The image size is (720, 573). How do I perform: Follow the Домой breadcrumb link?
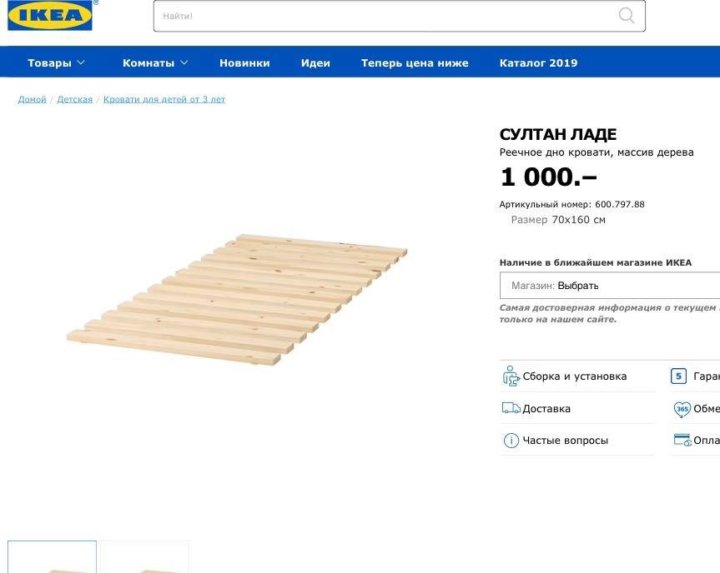point(32,99)
